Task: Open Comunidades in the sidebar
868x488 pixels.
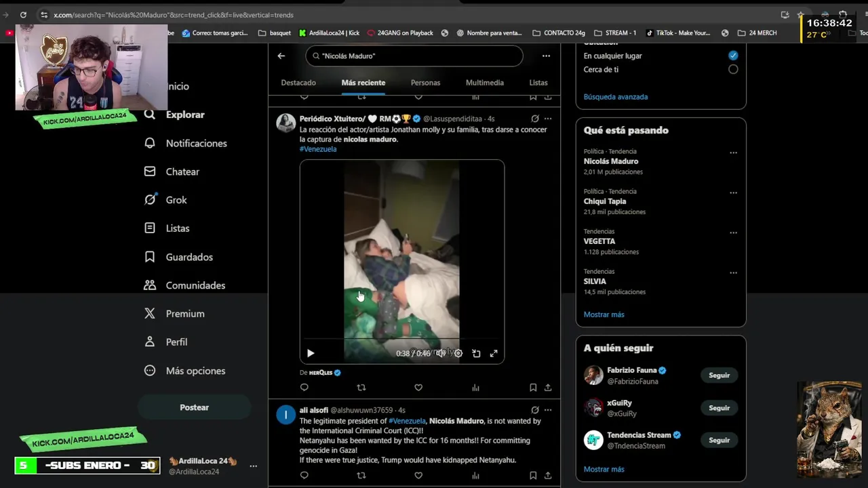Action: tap(184, 285)
